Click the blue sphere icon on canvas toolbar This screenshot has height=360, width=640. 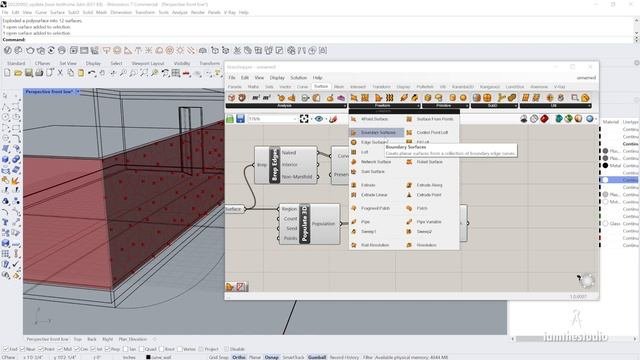click(x=589, y=119)
